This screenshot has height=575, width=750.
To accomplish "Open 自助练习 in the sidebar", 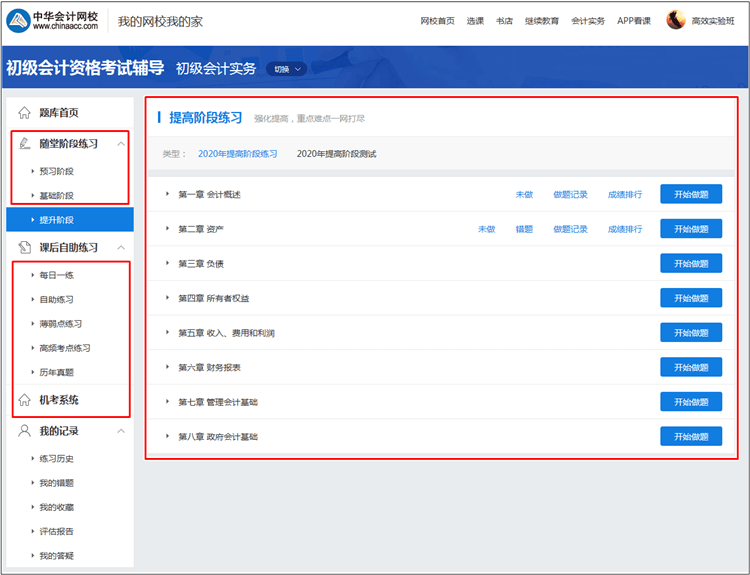I will (x=56, y=299).
